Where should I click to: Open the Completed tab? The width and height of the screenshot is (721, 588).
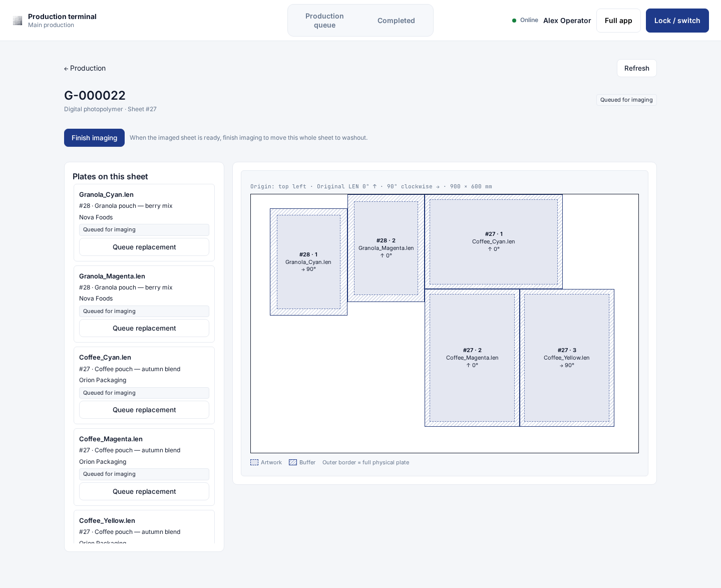(396, 21)
